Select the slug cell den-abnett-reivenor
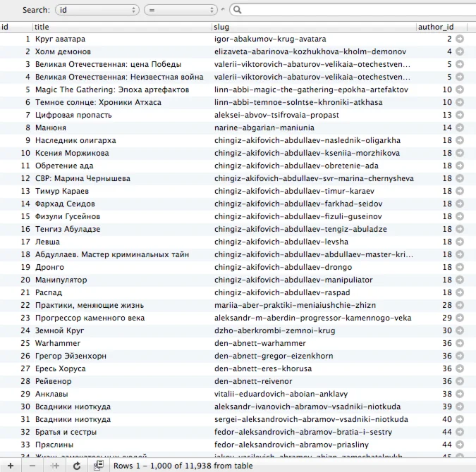Screen dimensions: 476x472 [252, 381]
